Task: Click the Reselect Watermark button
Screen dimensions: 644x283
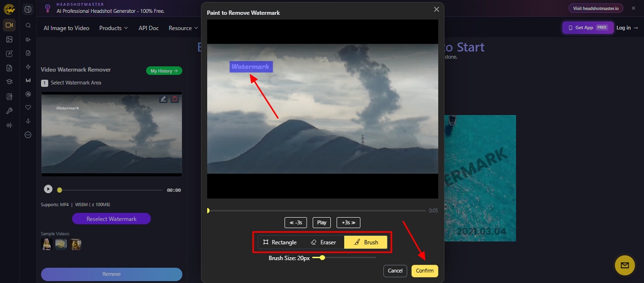Action: (111, 219)
